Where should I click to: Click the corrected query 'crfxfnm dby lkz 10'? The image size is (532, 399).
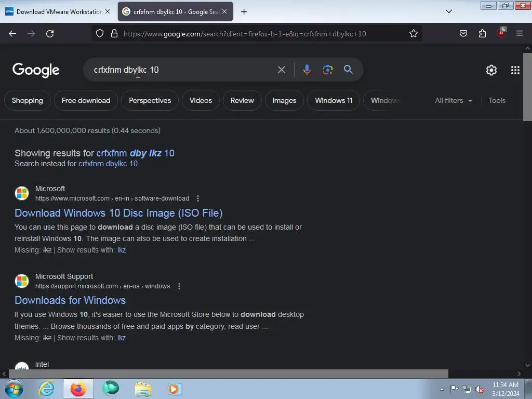(x=136, y=153)
